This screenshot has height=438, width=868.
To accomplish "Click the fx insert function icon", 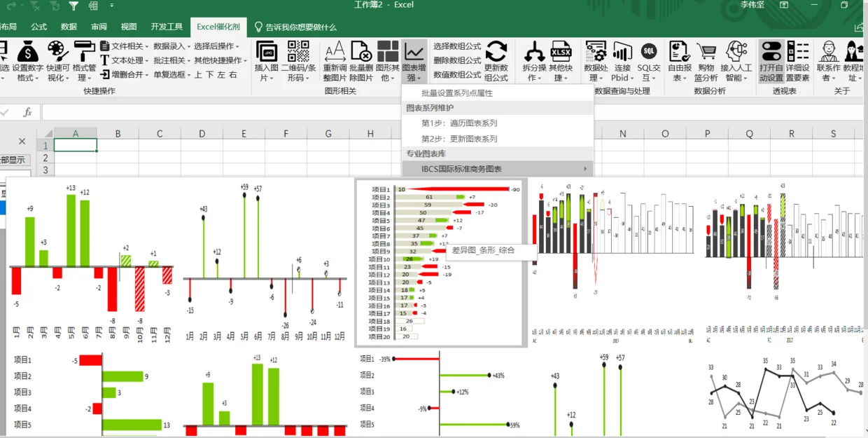I will click(28, 112).
